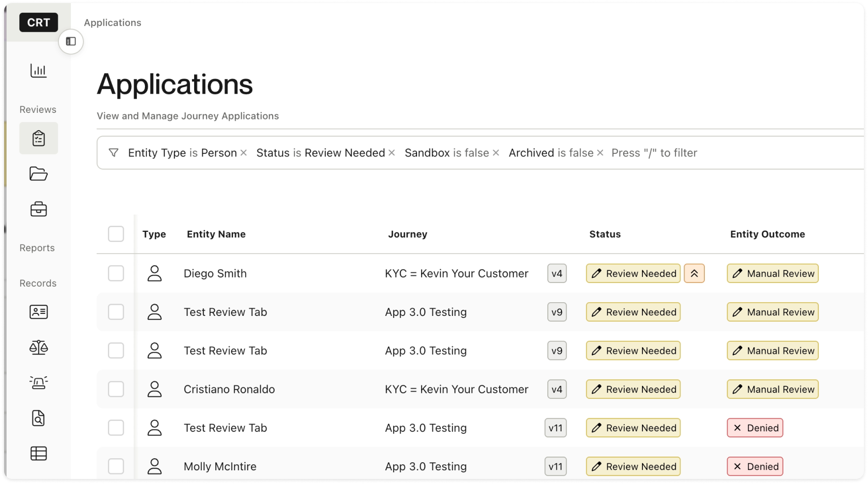Sort by the Status column header
Image resolution: width=868 pixels, height=484 pixels.
(x=605, y=234)
